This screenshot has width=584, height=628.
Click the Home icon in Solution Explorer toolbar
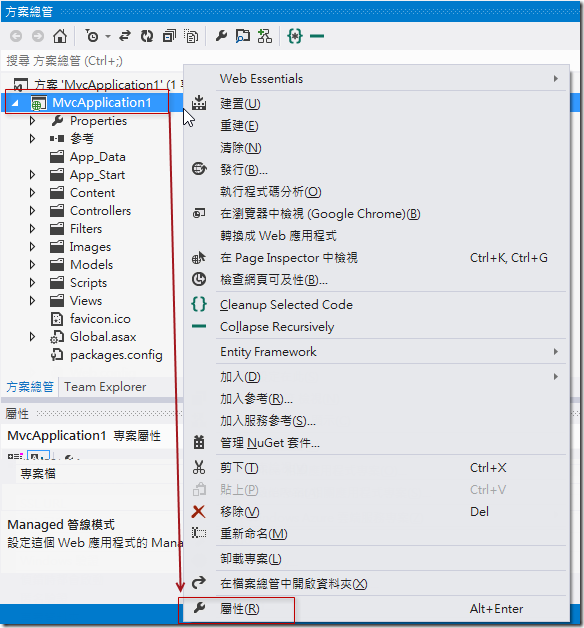pyautogui.click(x=60, y=36)
